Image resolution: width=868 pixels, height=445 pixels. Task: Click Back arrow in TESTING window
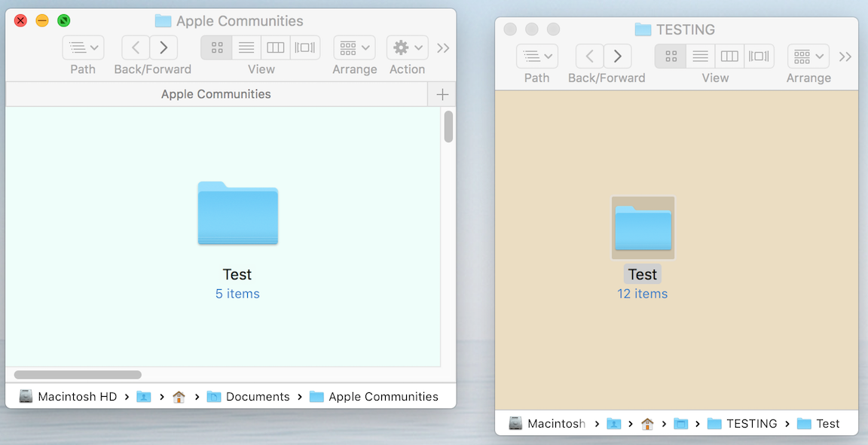(590, 56)
